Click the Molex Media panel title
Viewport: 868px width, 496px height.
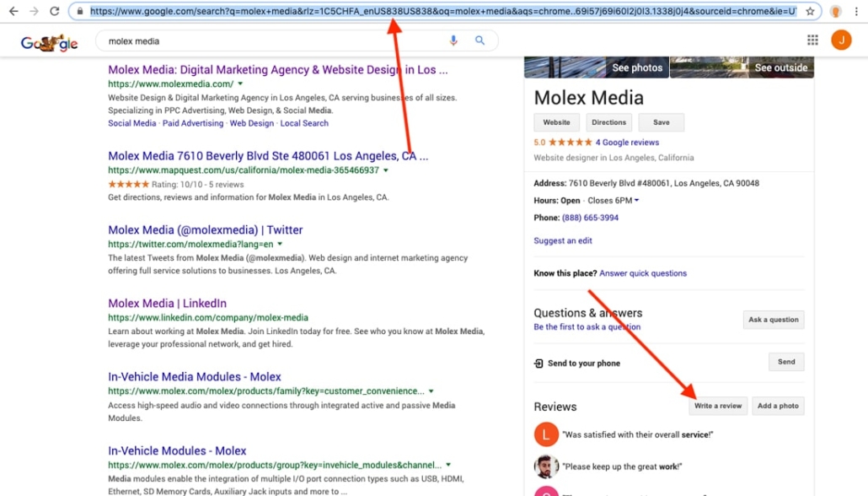tap(588, 98)
